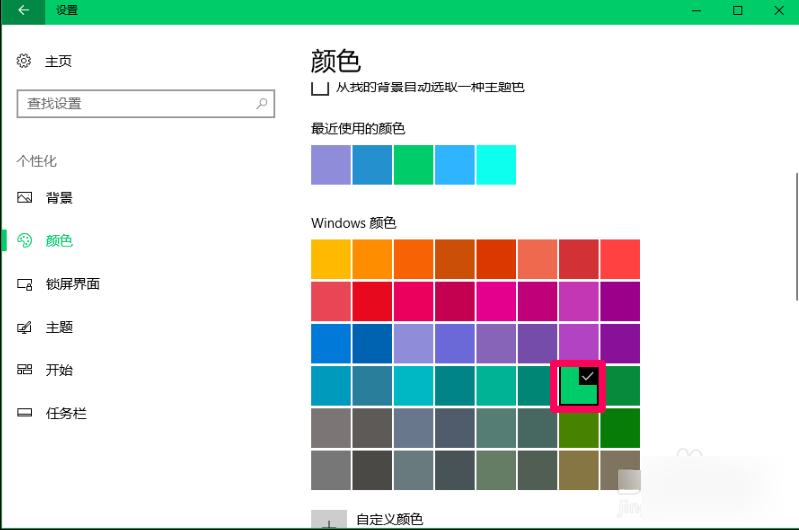Choose the pure red swatch in second row
The image size is (799, 530).
point(372,301)
